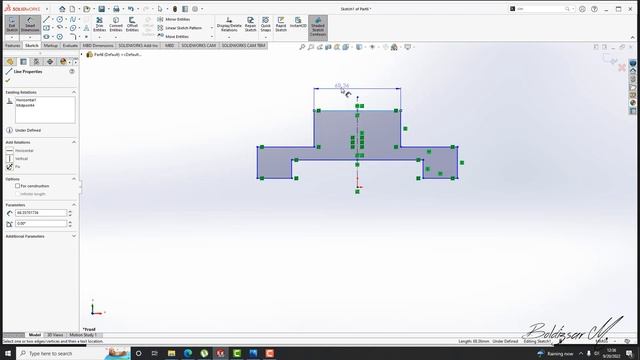The image size is (640, 360).
Task: Click Offset Entities
Action: 132,24
